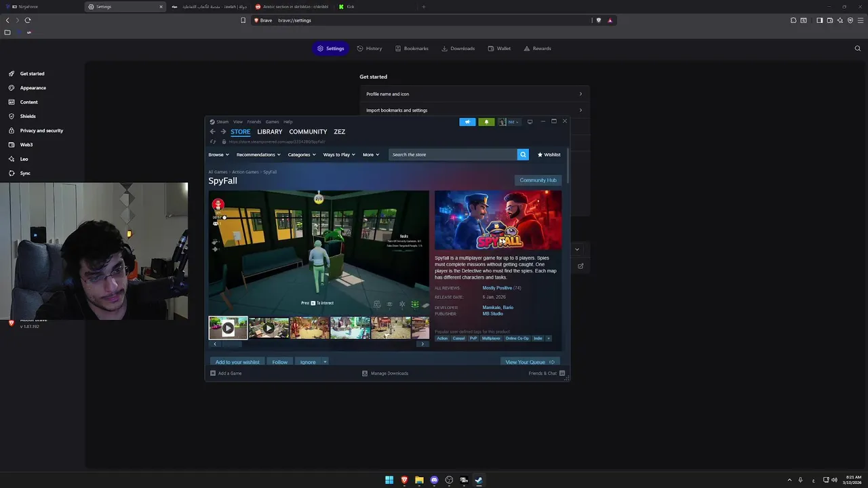Open Steam notifications bell
Image resolution: width=868 pixels, height=488 pixels.
(x=486, y=122)
